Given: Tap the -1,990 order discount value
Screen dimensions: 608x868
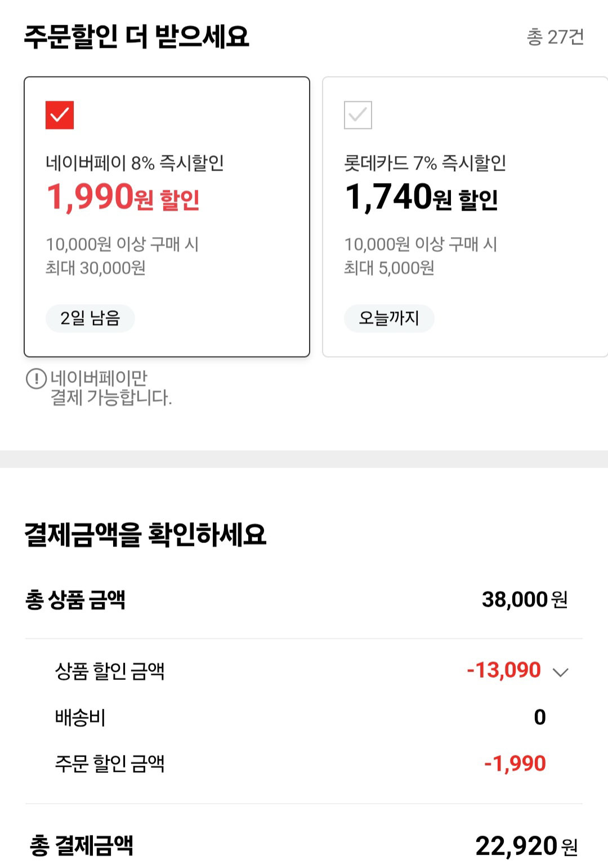Looking at the screenshot, I should point(515,763).
